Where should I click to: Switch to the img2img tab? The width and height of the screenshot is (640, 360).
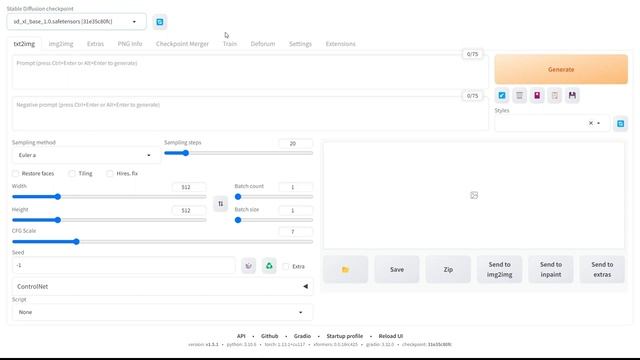pyautogui.click(x=61, y=44)
